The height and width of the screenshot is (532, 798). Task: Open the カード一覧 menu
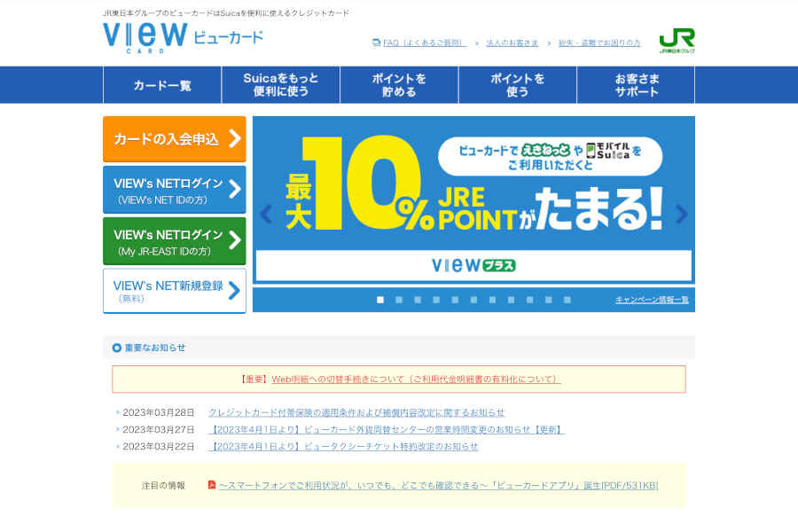click(x=162, y=85)
